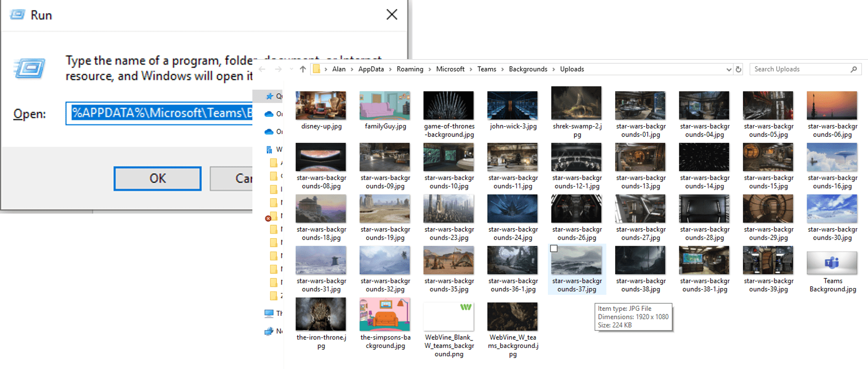Click the Quick access star in navigation pane
This screenshot has height=369, width=868.
click(x=269, y=96)
